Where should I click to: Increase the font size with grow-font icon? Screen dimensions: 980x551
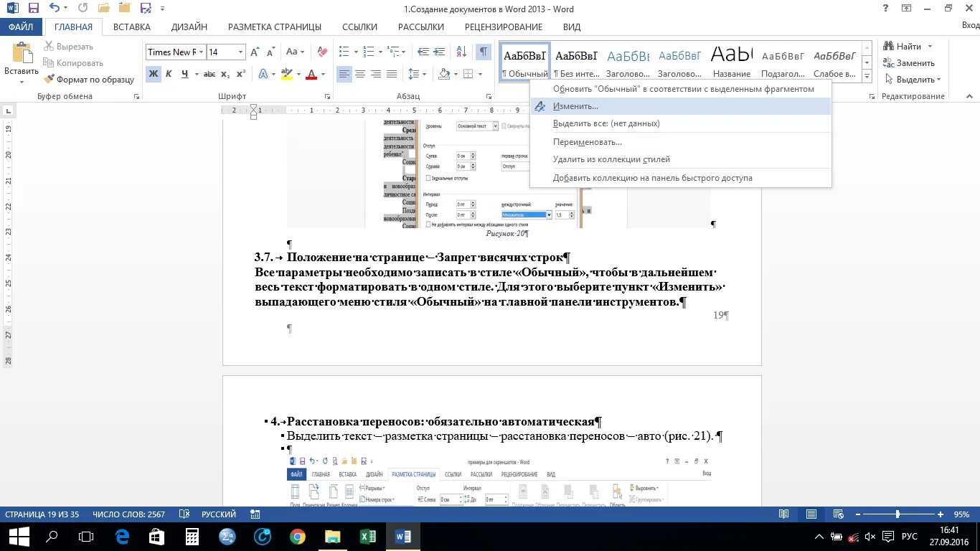255,52
